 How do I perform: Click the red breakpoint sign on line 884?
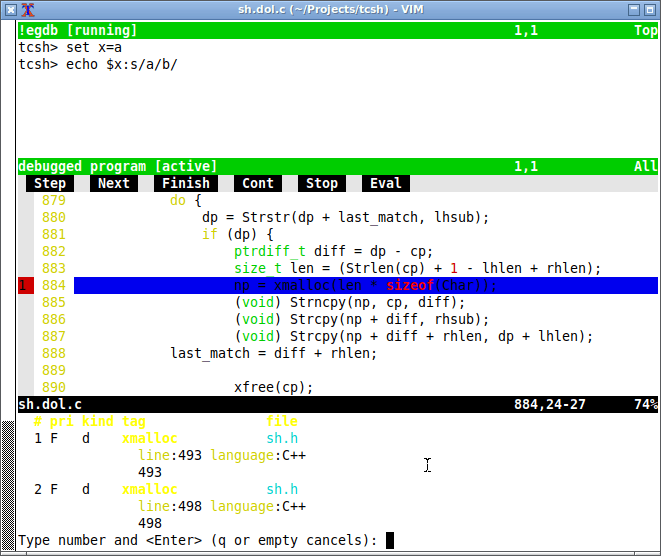click(x=26, y=285)
